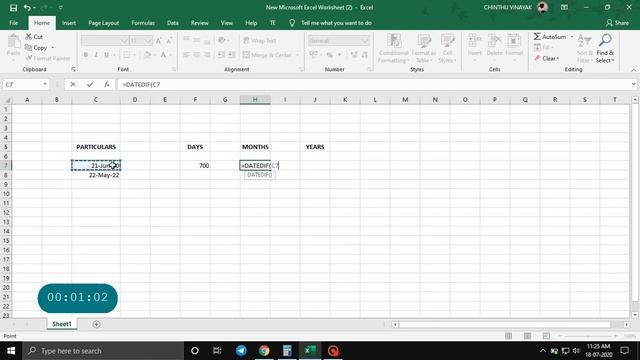Click the YEARS header cell
The height and width of the screenshot is (360, 640).
pos(315,147)
